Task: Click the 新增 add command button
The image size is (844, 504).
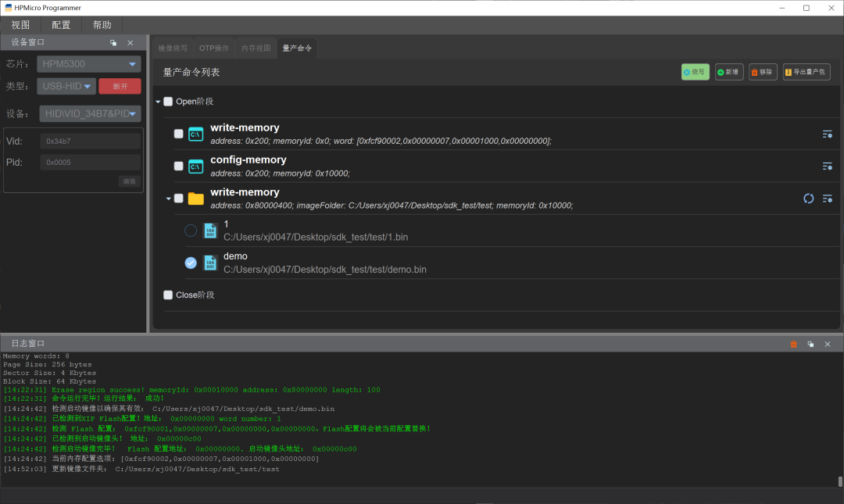Action: 729,72
